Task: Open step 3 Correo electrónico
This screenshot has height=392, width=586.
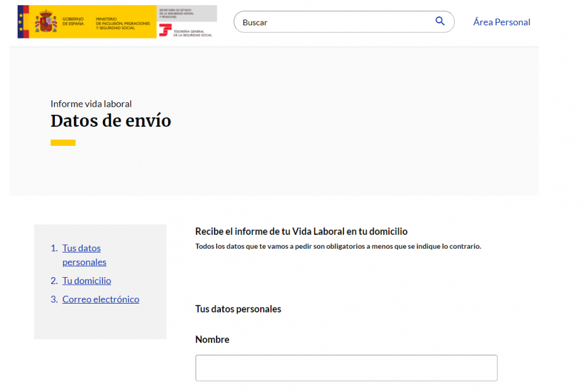Action: tap(100, 299)
